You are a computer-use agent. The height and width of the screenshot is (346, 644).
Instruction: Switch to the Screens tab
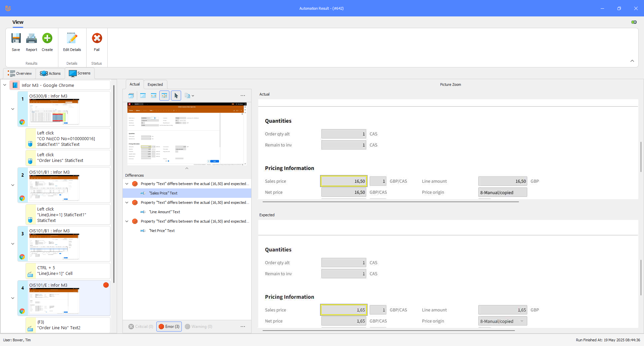tap(80, 73)
